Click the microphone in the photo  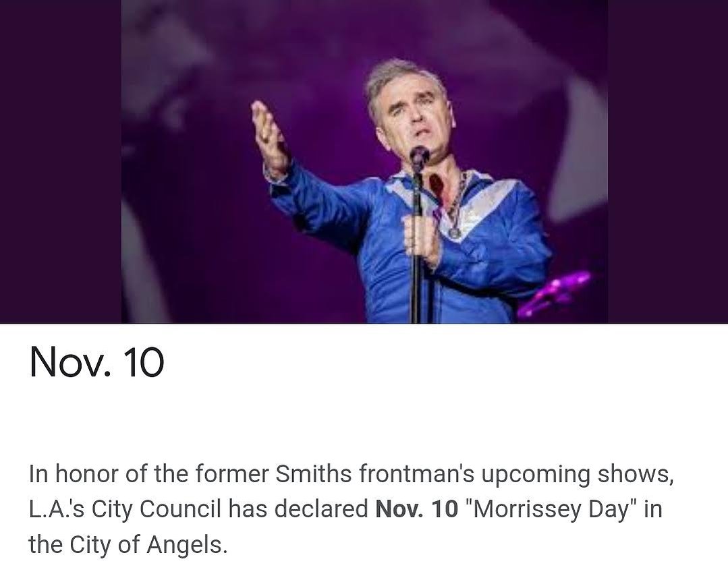(420, 157)
